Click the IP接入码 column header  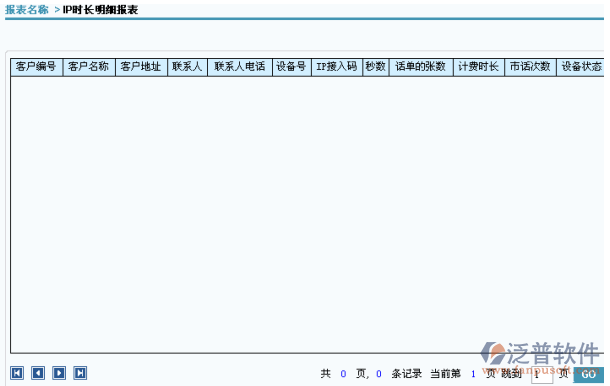click(x=337, y=67)
